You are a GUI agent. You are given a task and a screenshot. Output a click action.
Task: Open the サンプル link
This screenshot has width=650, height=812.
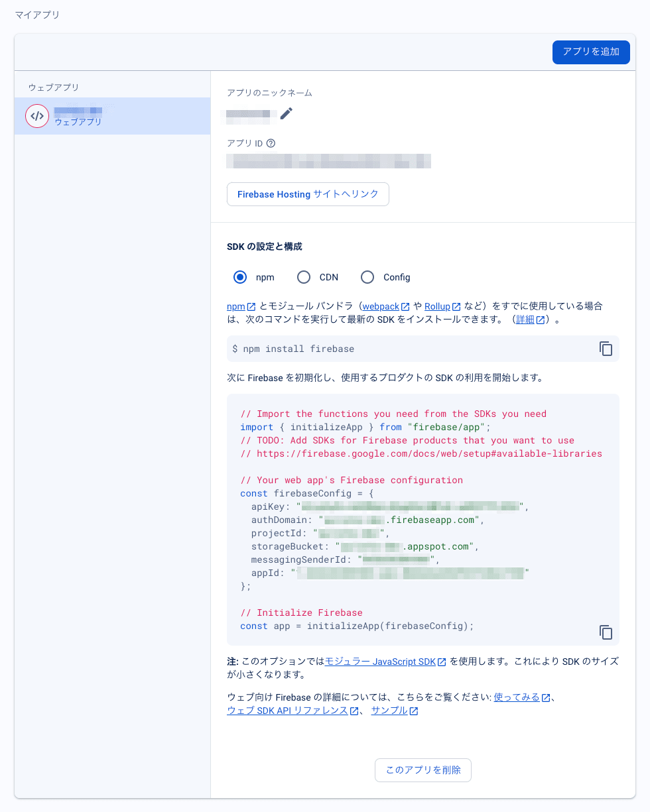click(395, 711)
